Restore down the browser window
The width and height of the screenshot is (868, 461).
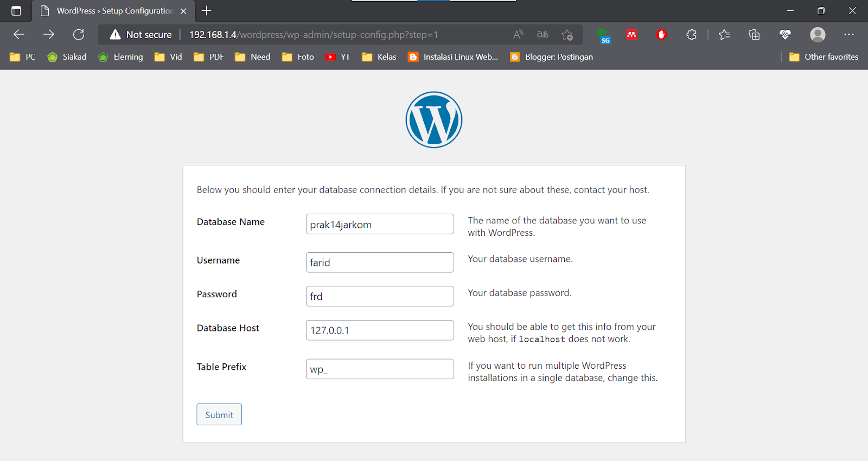821,11
